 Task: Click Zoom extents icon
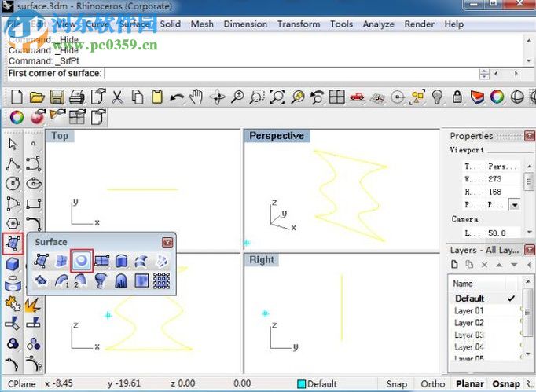click(277, 97)
